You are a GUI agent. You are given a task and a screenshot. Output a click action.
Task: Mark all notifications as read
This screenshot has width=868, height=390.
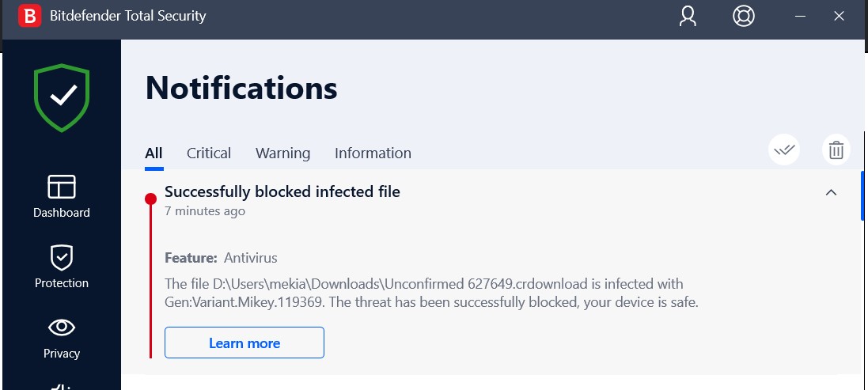pyautogui.click(x=784, y=150)
